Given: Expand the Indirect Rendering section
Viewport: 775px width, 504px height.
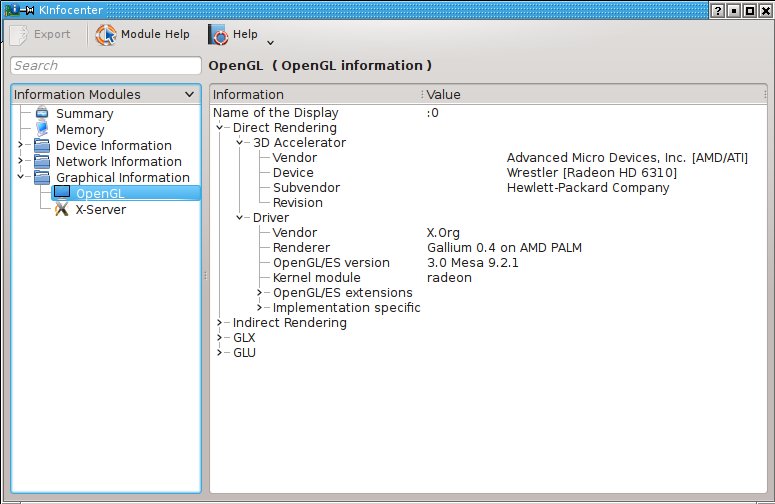Looking at the screenshot, I should coord(220,323).
